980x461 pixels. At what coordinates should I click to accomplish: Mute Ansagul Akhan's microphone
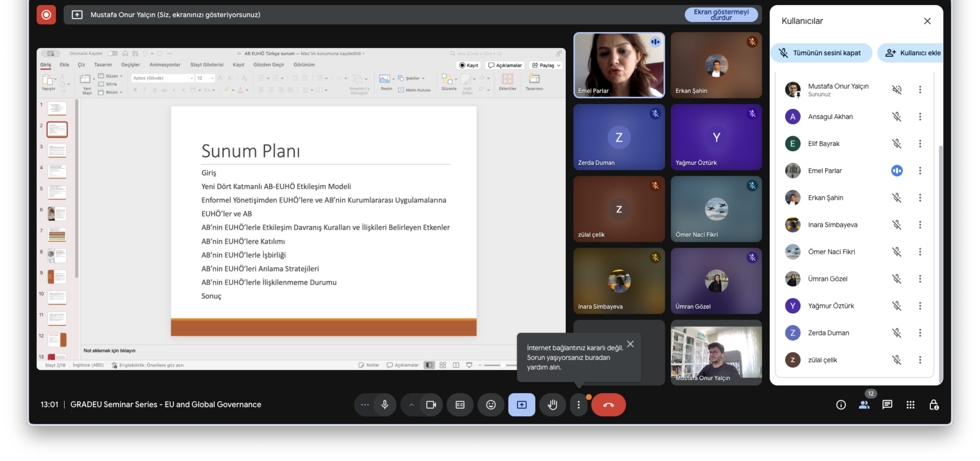[896, 117]
